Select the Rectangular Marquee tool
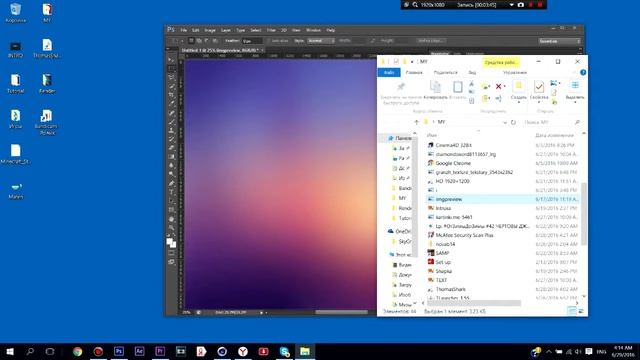This screenshot has height=360, width=640. [171, 69]
